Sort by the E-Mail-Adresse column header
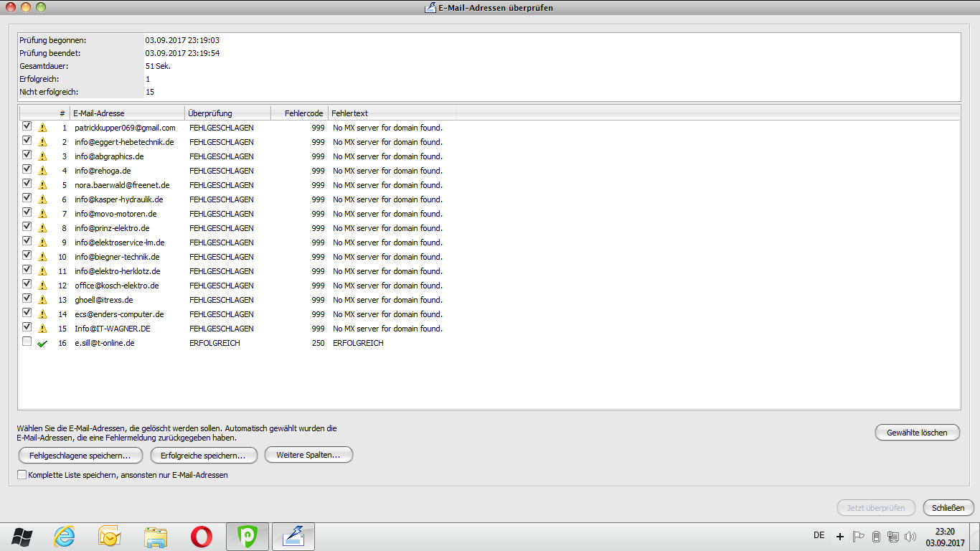Screen dimensions: 980x551 127,113
